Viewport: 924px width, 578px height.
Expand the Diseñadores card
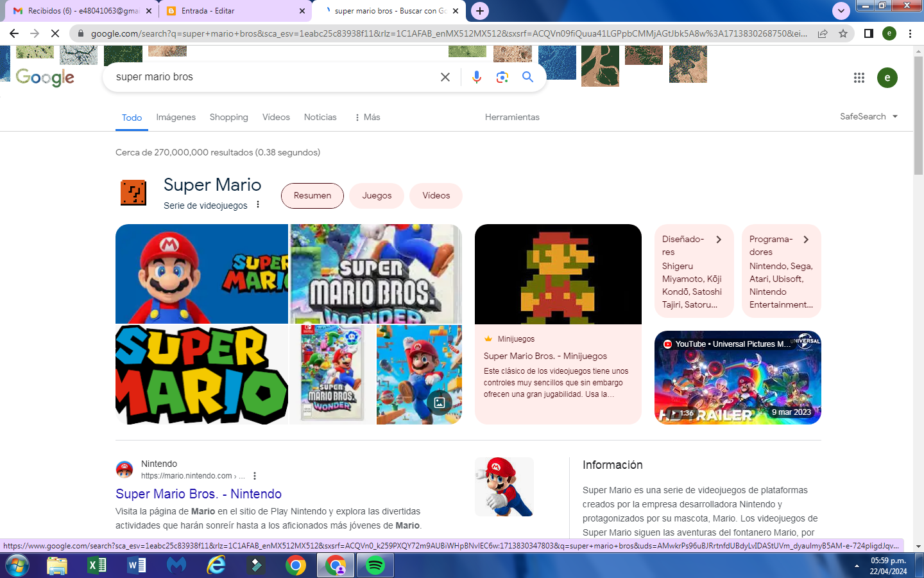(694, 271)
